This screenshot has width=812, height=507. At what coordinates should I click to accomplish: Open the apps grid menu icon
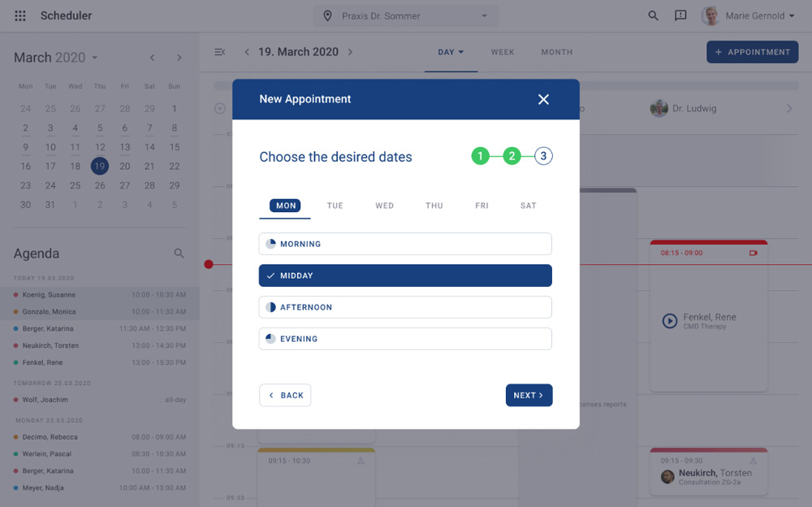(x=20, y=16)
